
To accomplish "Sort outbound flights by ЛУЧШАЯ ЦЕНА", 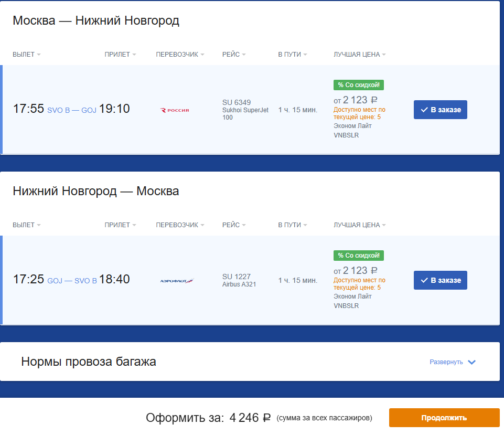I will (x=359, y=55).
